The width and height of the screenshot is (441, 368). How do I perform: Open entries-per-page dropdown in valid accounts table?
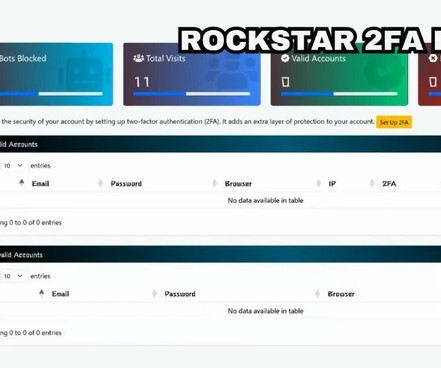pyautogui.click(x=13, y=165)
